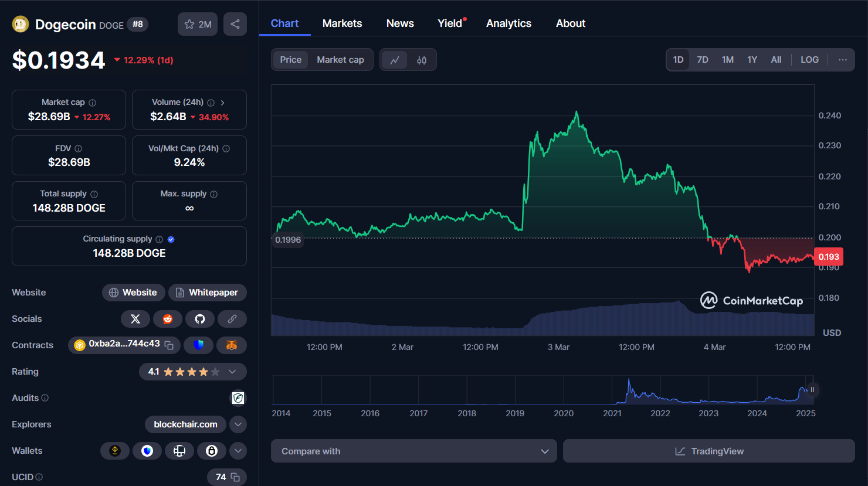The width and height of the screenshot is (868, 486).
Task: Open the Binance wallet option
Action: click(115, 450)
